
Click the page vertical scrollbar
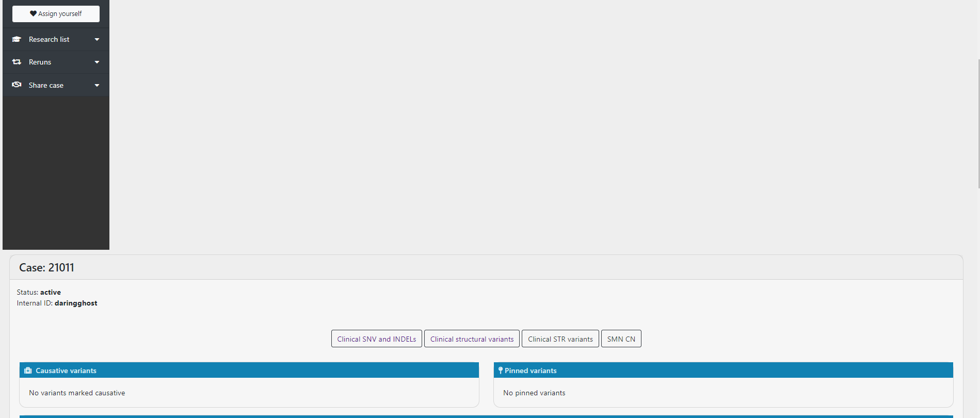978,124
